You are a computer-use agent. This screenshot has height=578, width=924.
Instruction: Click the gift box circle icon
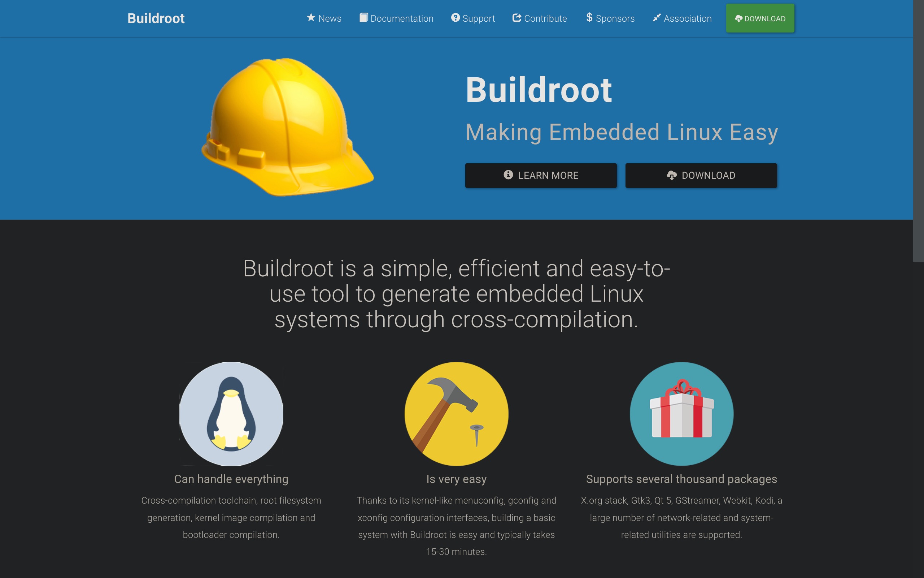[x=681, y=414]
